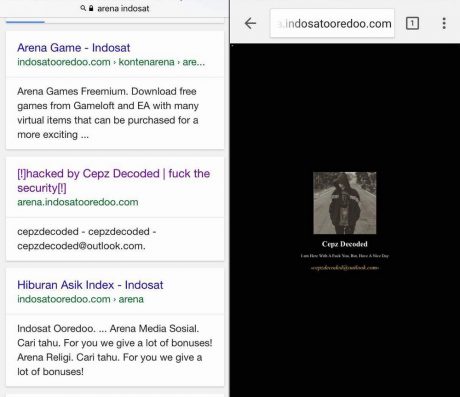Click the Arena Games Freemium description snippet
Viewport: 460px width, 397px height.
click(108, 113)
